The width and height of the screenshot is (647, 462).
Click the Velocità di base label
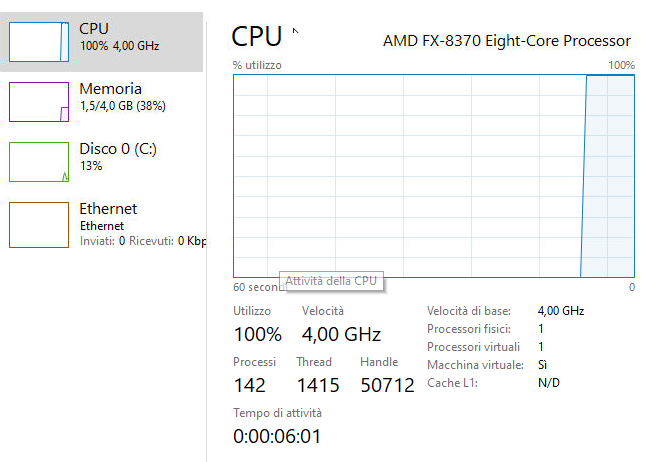[x=468, y=311]
